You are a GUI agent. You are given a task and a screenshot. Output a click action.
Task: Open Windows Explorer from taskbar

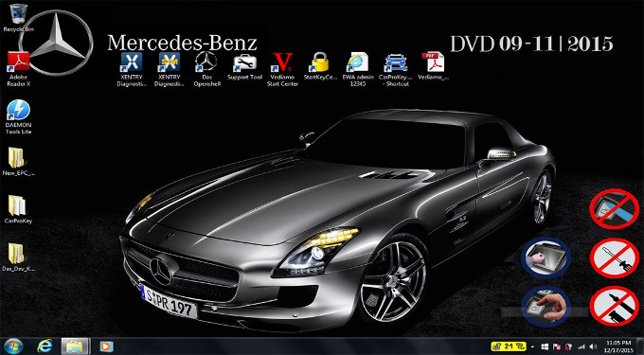coord(76,346)
